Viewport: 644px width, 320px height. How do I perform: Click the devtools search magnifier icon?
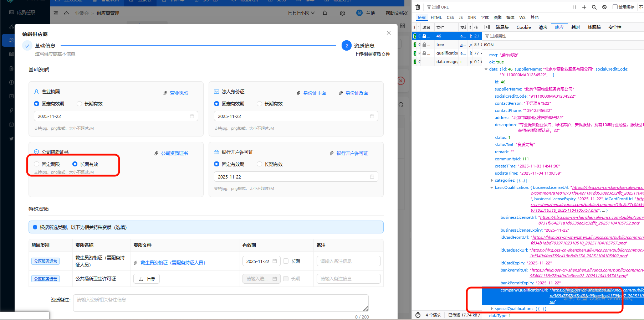[594, 7]
